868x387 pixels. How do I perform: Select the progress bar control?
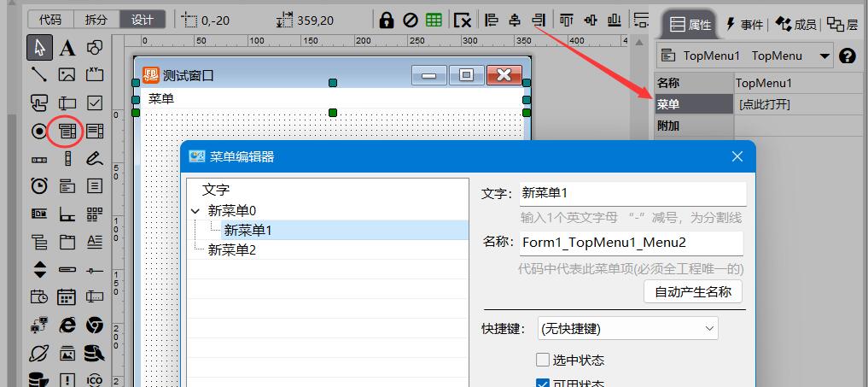click(x=67, y=269)
